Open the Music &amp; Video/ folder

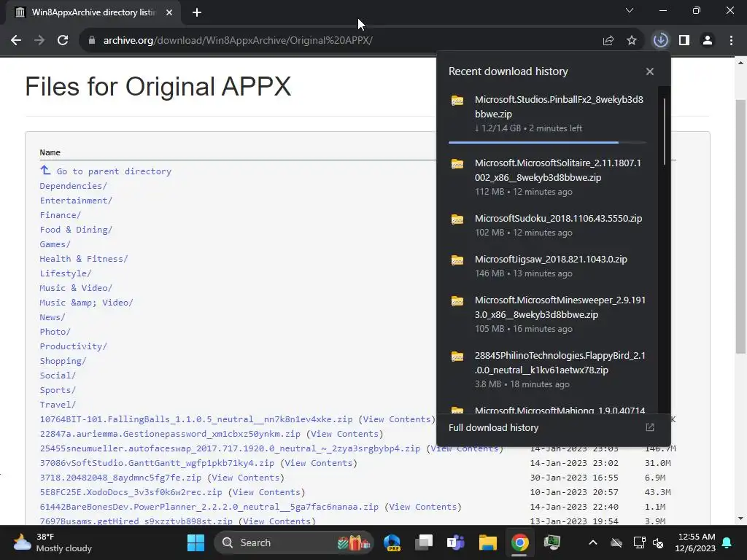click(x=87, y=303)
